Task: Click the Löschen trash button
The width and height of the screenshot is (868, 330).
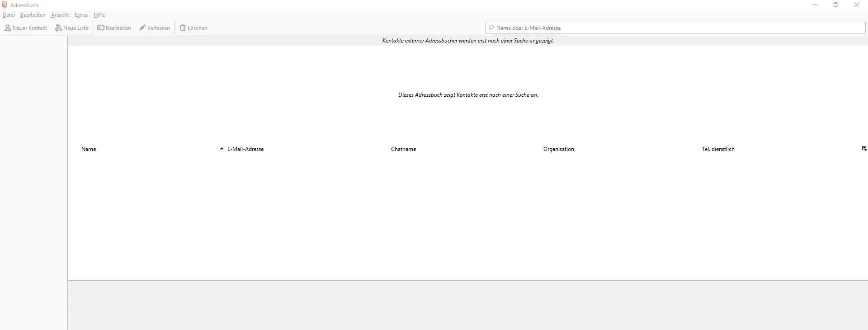Action: click(193, 28)
